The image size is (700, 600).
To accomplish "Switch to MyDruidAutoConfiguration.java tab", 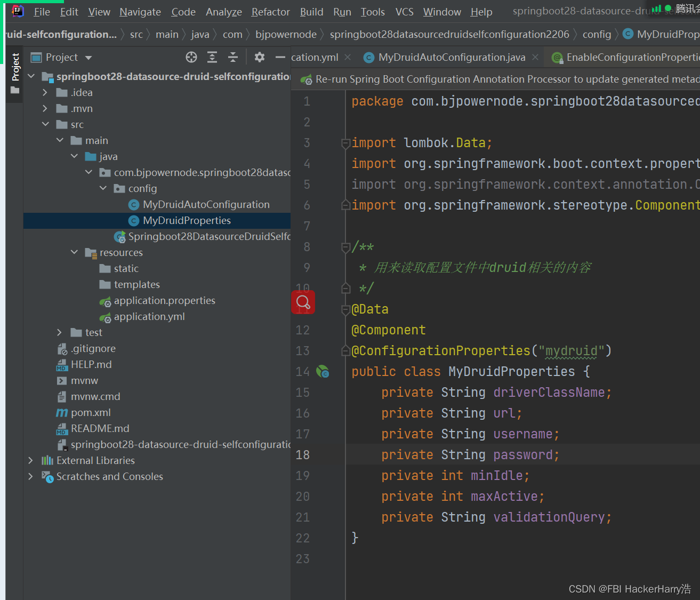I will pos(452,57).
